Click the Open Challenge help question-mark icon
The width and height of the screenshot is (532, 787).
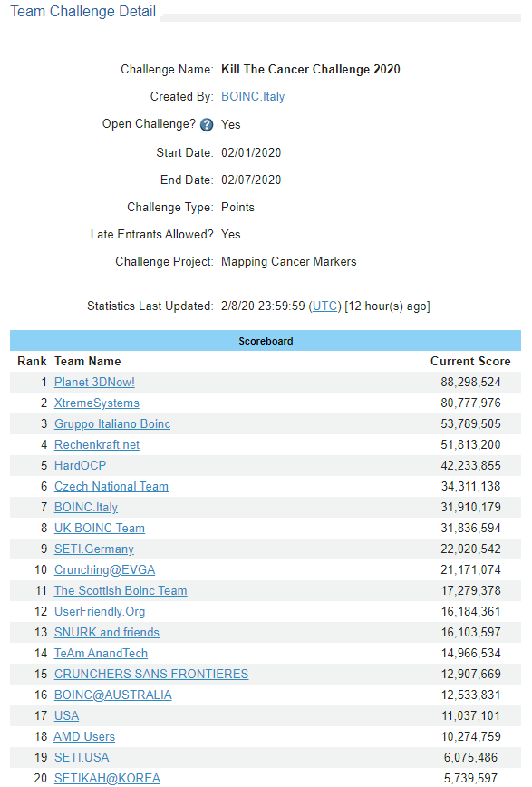pos(207,124)
